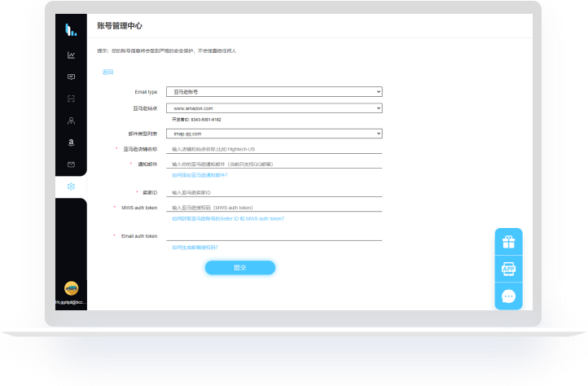
Task: Open the generate email auth code help link
Action: coord(195,248)
